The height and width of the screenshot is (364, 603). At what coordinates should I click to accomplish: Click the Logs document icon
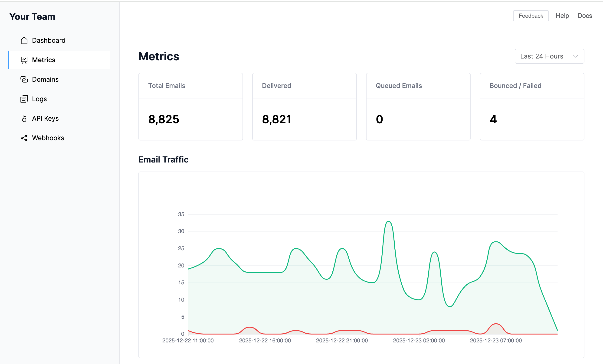pos(24,99)
